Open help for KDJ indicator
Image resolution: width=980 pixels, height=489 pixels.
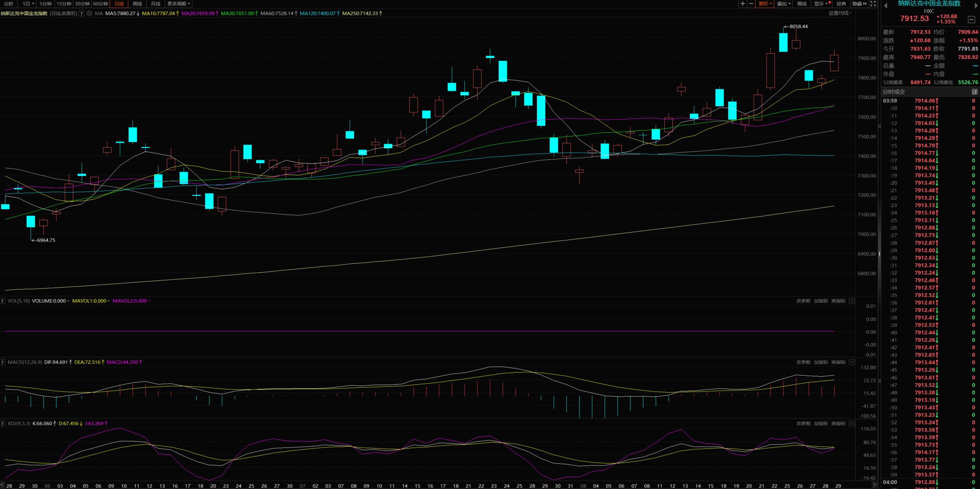click(3, 424)
